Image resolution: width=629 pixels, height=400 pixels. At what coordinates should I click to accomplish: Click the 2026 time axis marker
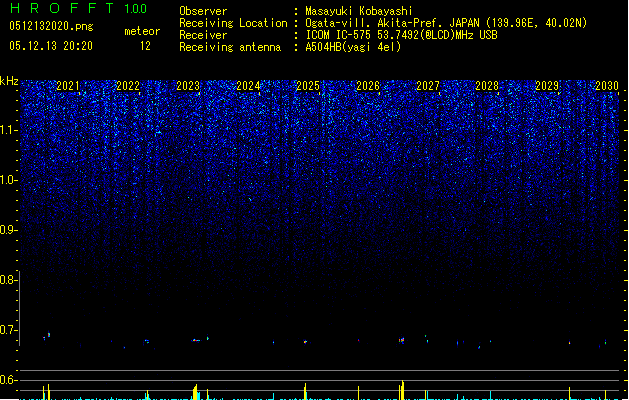(x=368, y=85)
